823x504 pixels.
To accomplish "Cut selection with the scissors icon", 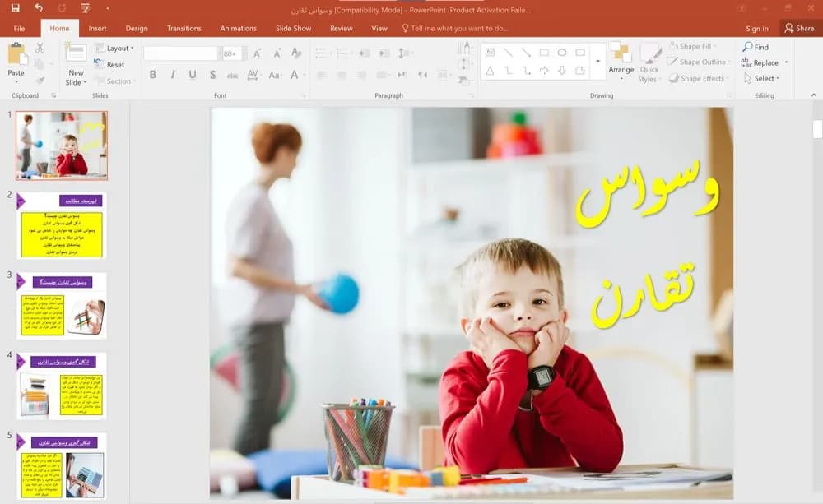I will (x=40, y=49).
